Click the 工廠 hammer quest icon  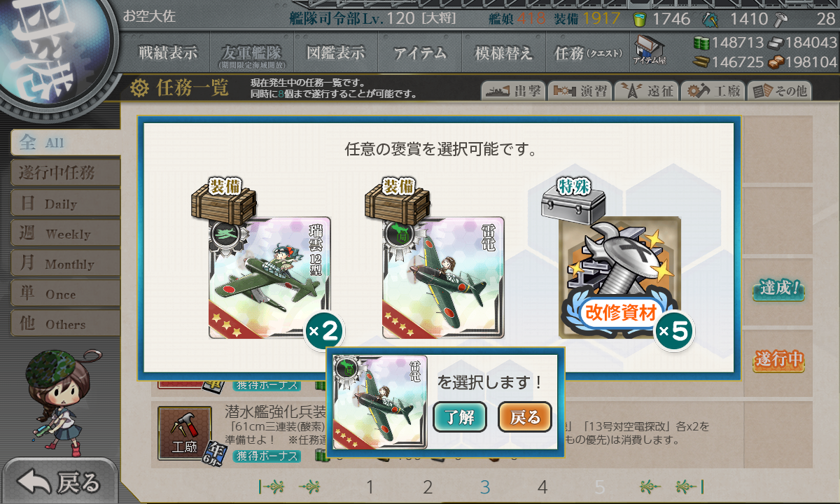tap(184, 433)
